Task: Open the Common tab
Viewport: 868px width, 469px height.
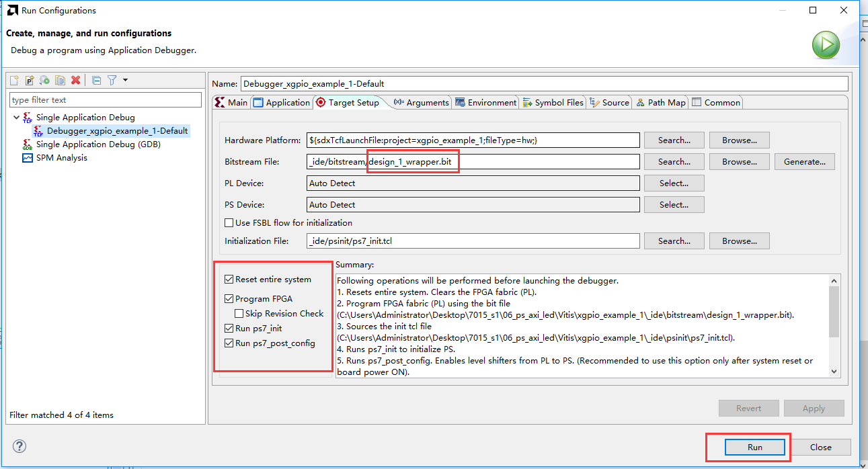Action: click(x=716, y=102)
